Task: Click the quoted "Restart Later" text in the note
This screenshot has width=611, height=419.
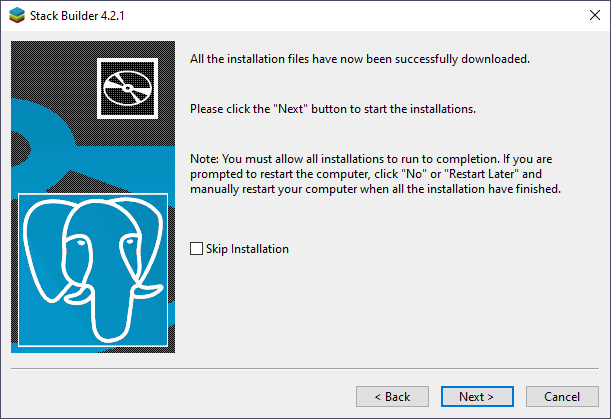Action: (483, 174)
